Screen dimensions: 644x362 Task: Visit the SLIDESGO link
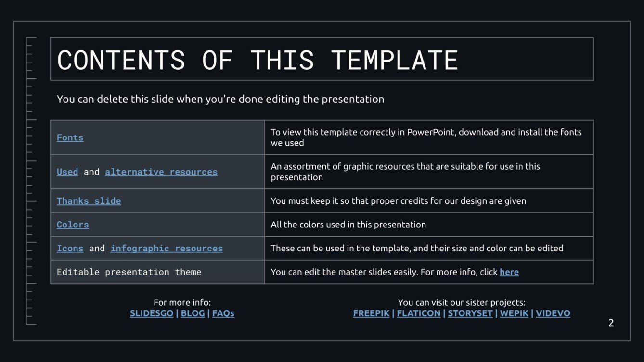pos(152,313)
